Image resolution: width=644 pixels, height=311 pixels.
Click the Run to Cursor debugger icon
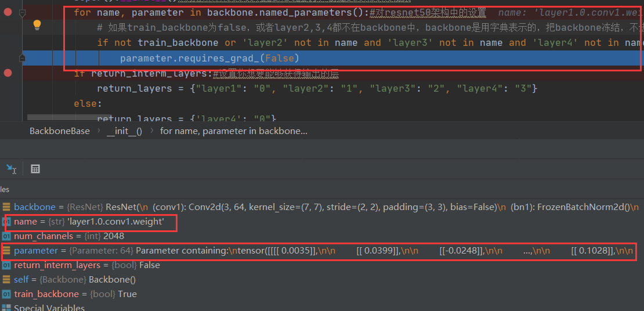click(x=11, y=168)
